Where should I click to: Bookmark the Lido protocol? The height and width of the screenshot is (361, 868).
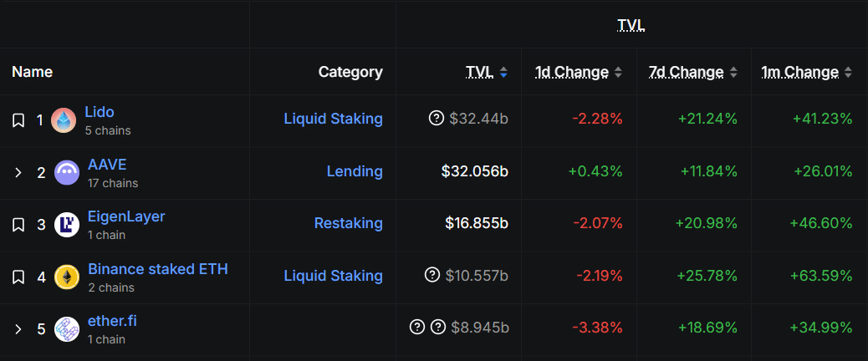pyautogui.click(x=18, y=120)
